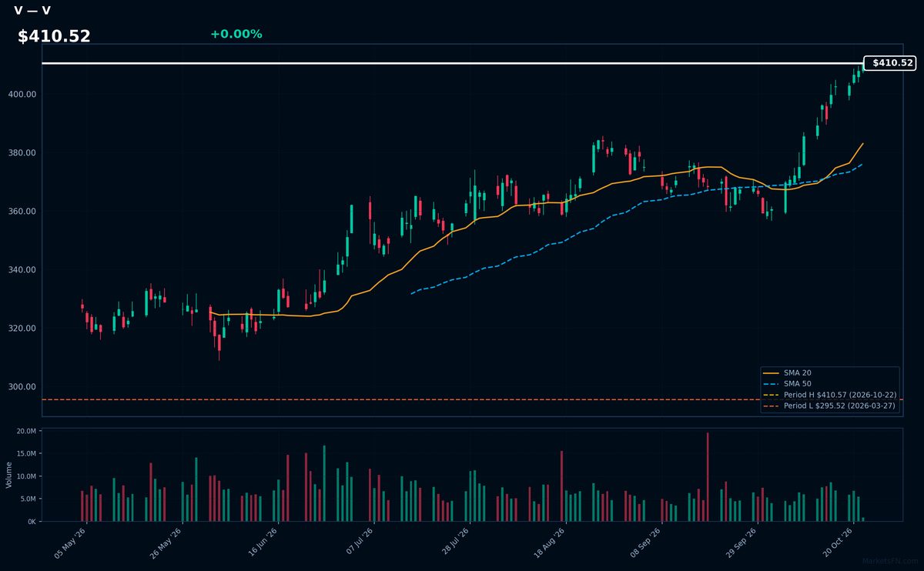Image resolution: width=924 pixels, height=571 pixels.
Task: Select the 15.0M volume axis label
Action: 26,454
